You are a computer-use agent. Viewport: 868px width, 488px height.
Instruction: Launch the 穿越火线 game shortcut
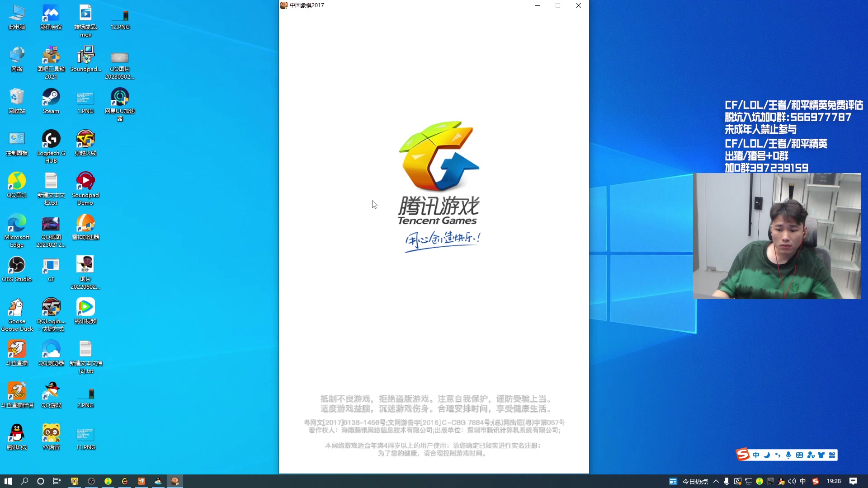(x=85, y=143)
